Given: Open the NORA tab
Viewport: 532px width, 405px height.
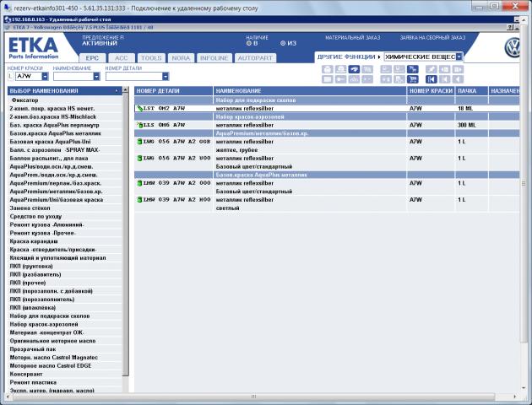Looking at the screenshot, I should point(181,58).
